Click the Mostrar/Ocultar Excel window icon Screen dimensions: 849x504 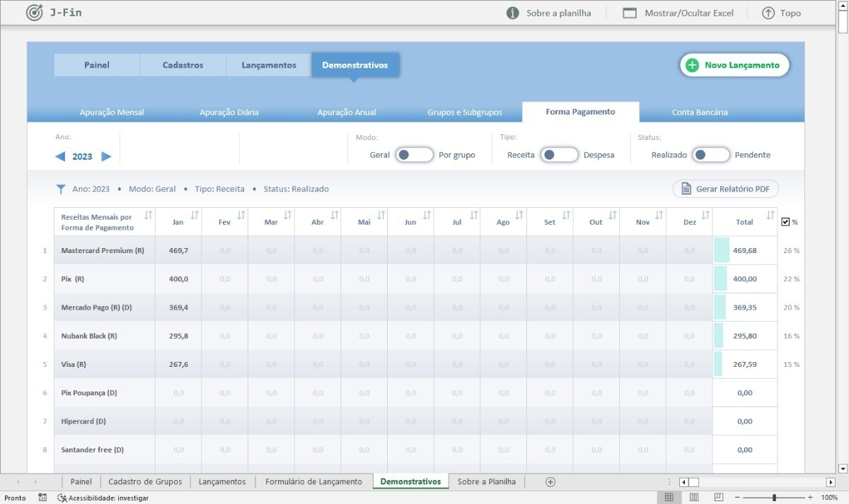pos(630,13)
